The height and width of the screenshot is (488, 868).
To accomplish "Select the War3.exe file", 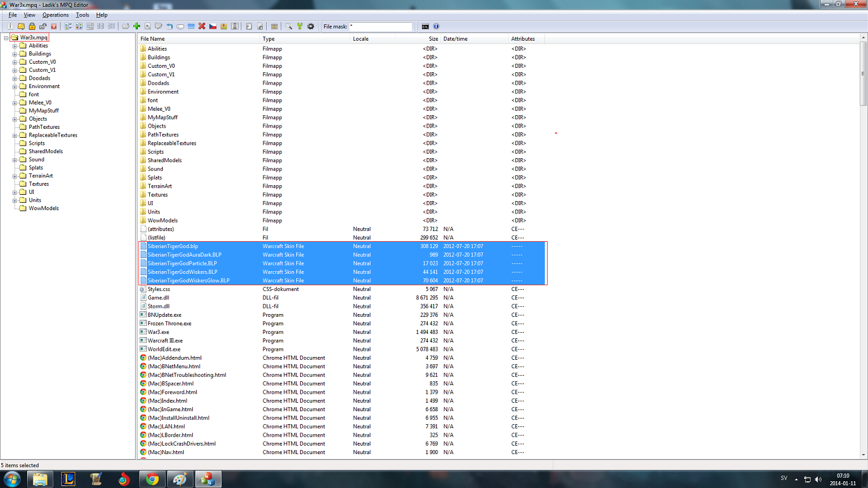I will pos(158,332).
